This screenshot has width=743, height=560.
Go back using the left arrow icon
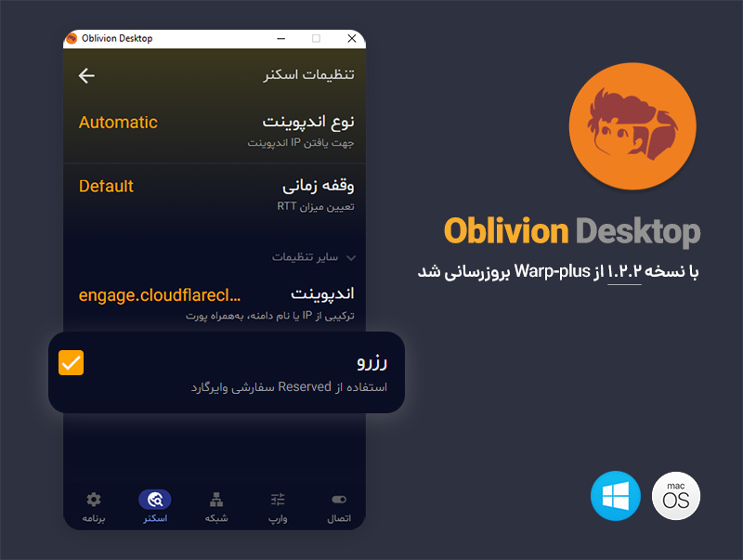pyautogui.click(x=86, y=75)
